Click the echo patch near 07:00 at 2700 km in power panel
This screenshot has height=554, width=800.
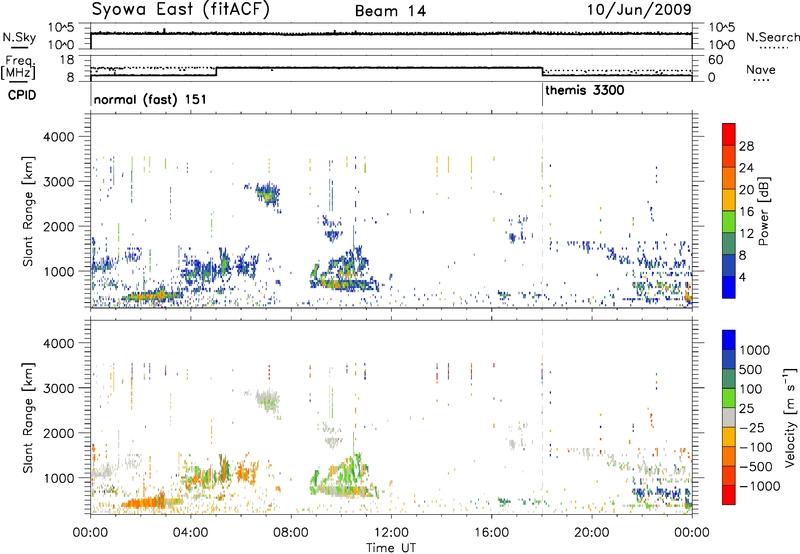pyautogui.click(x=267, y=194)
